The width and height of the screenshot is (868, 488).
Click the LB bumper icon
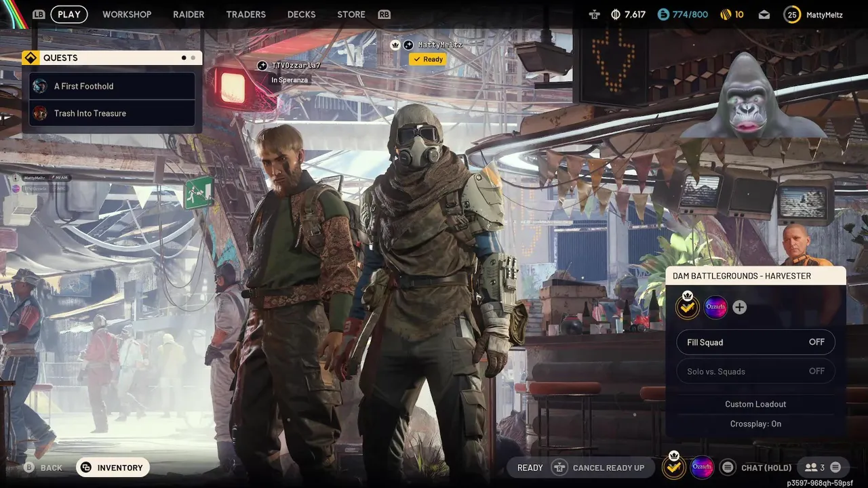[x=39, y=14]
